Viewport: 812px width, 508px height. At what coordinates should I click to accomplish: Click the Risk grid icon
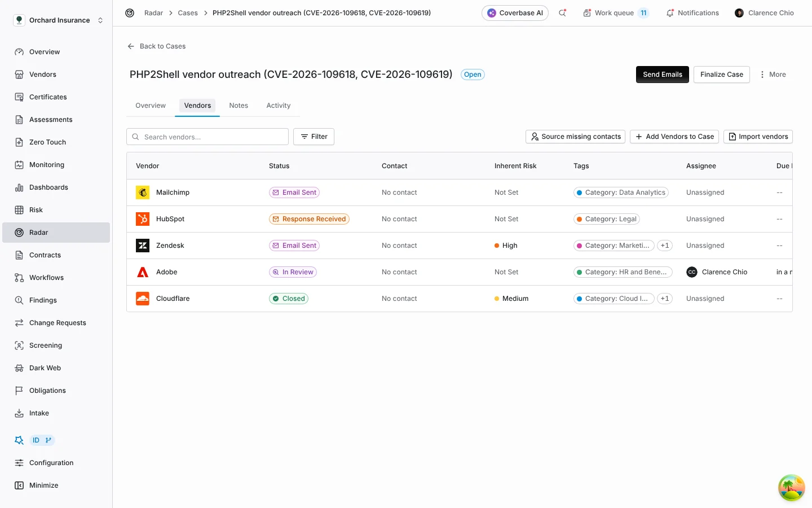[19, 210]
